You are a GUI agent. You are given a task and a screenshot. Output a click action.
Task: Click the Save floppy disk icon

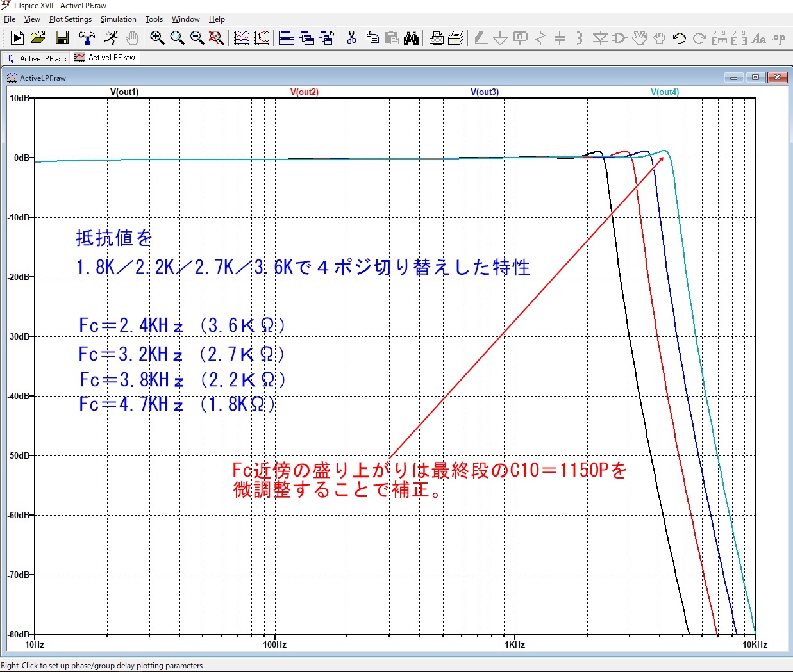[x=62, y=38]
